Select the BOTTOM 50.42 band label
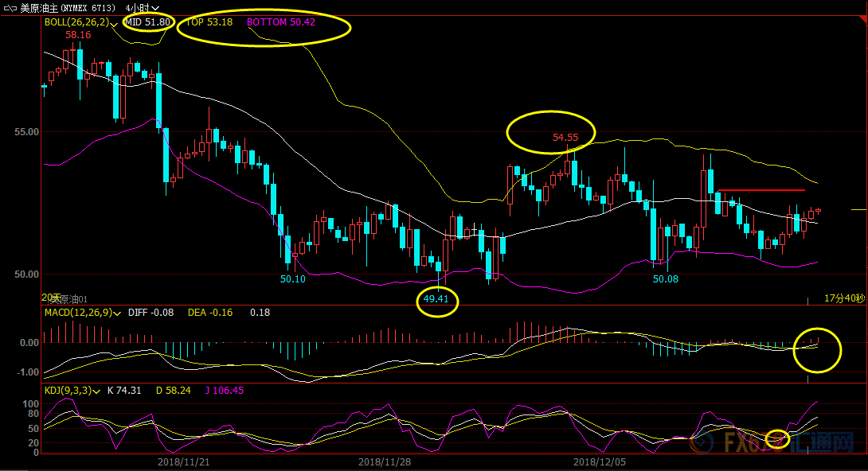This screenshot has height=471, width=868. [280, 22]
